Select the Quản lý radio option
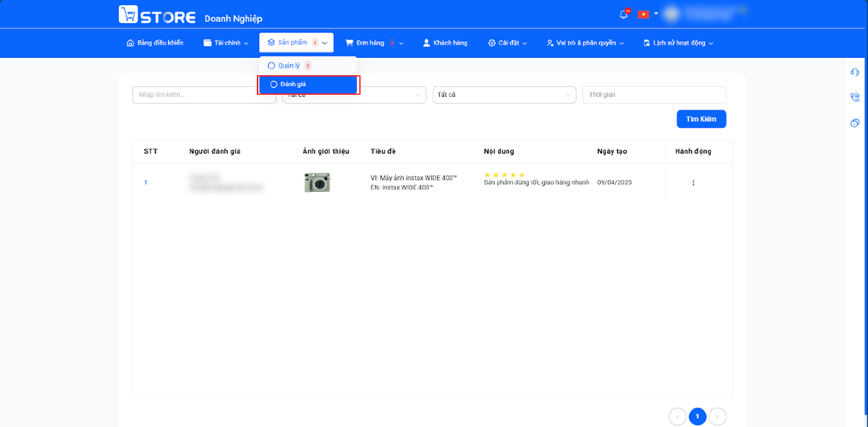 [x=271, y=66]
